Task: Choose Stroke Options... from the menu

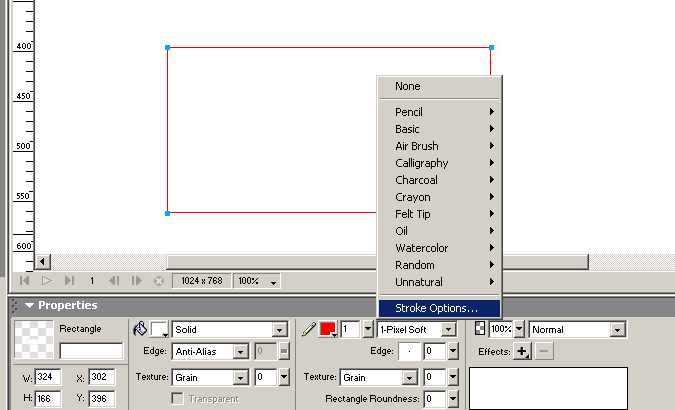Action: (x=438, y=308)
